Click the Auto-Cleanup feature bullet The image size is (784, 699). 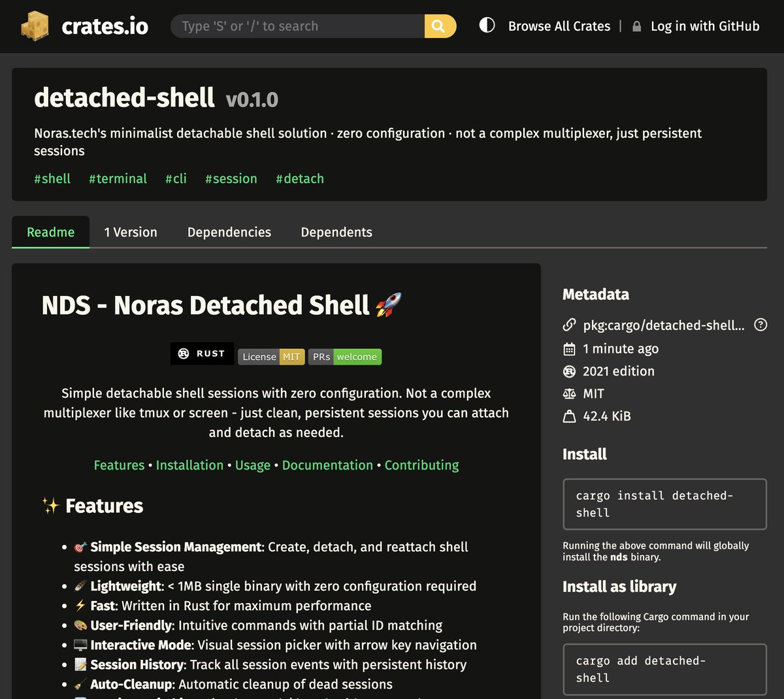coord(233,684)
